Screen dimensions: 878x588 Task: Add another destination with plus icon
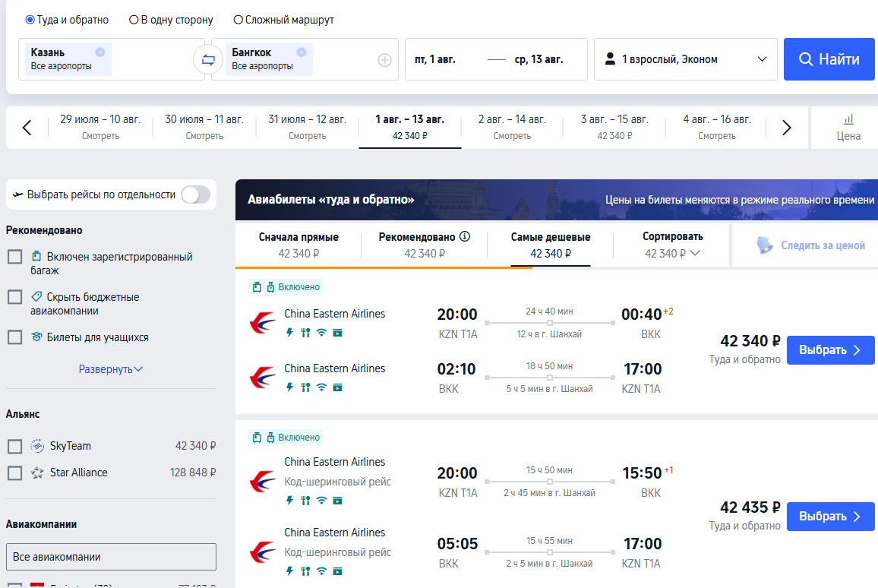[x=384, y=60]
